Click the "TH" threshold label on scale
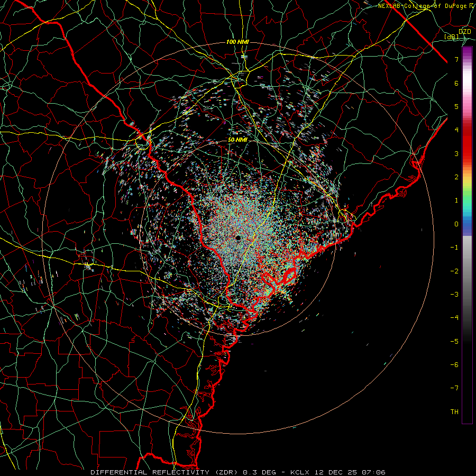Image resolution: width=476 pixels, height=476 pixels. (454, 411)
